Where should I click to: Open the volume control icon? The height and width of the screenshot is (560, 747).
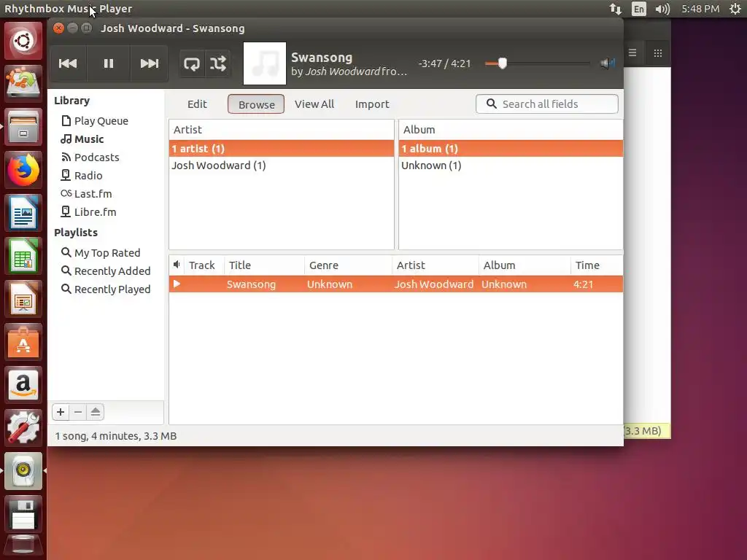coord(607,63)
